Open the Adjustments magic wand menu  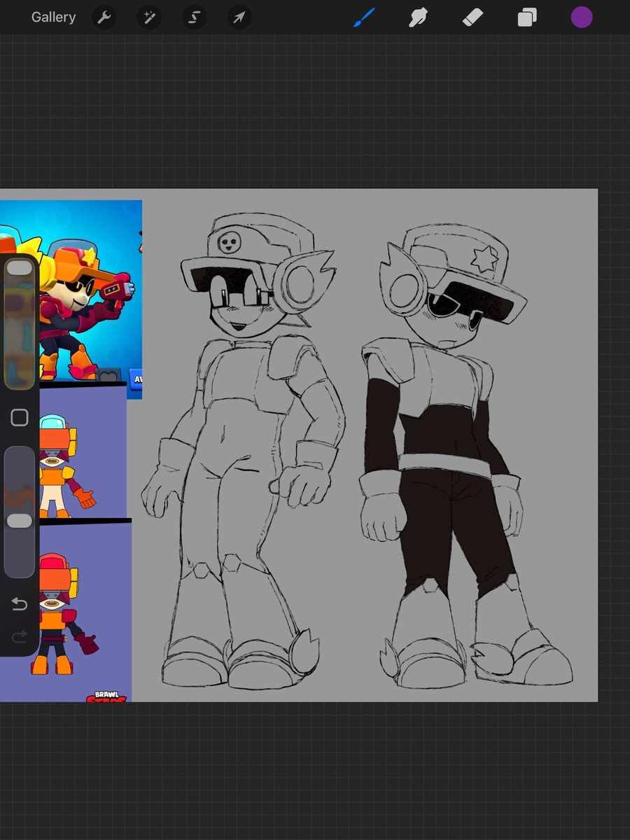click(x=149, y=17)
